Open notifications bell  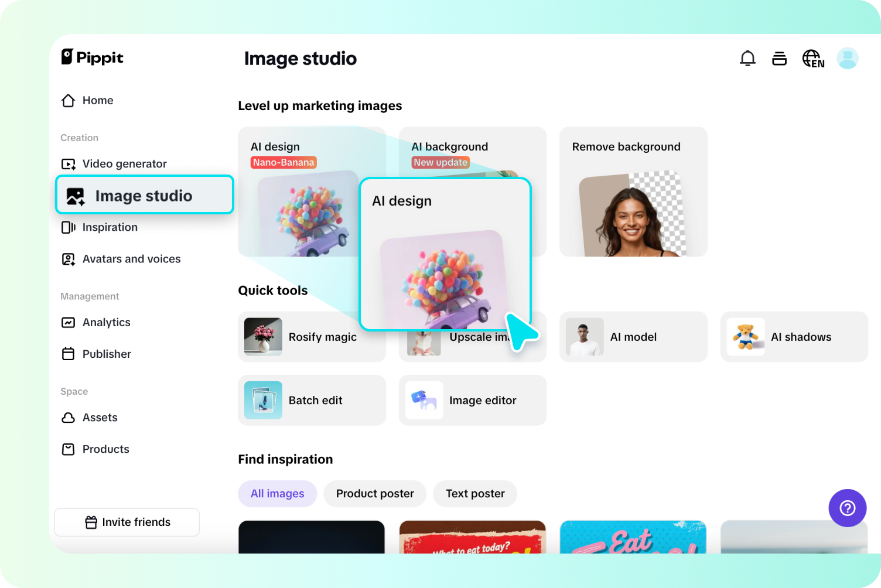[x=747, y=58]
